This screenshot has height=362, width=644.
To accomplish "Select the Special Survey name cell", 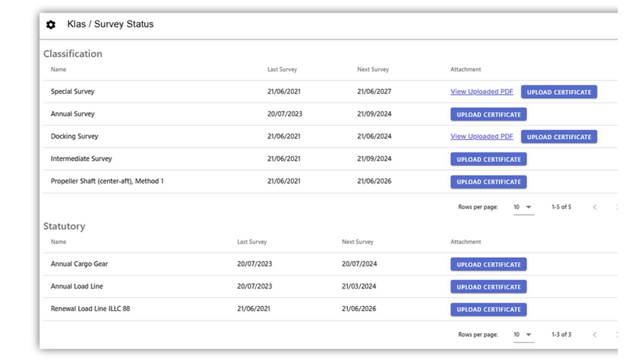I will (x=73, y=91).
